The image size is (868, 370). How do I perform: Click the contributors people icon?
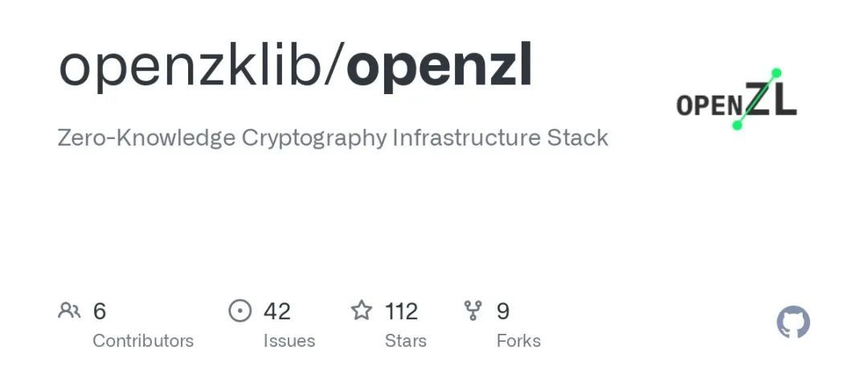point(69,310)
